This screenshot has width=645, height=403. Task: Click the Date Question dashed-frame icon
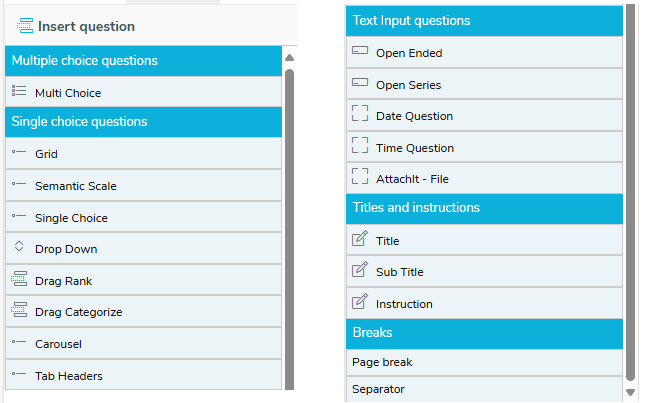360,113
